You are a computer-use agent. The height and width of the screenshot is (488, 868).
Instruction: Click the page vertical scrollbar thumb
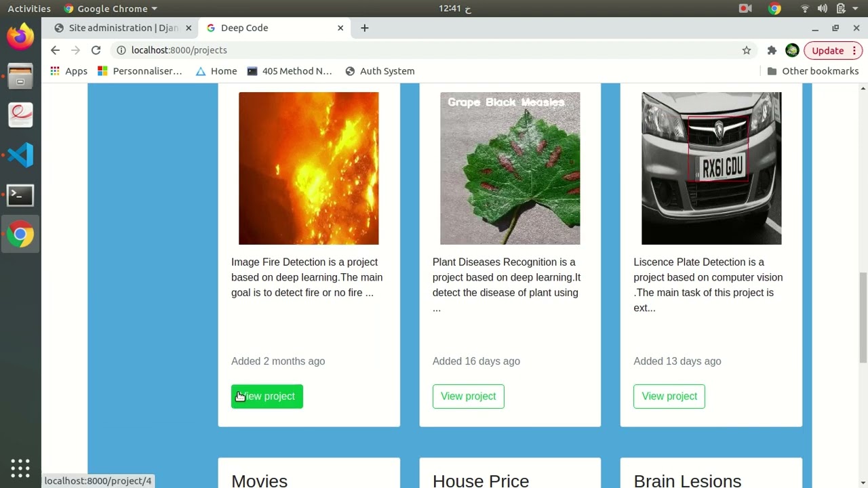(x=863, y=317)
